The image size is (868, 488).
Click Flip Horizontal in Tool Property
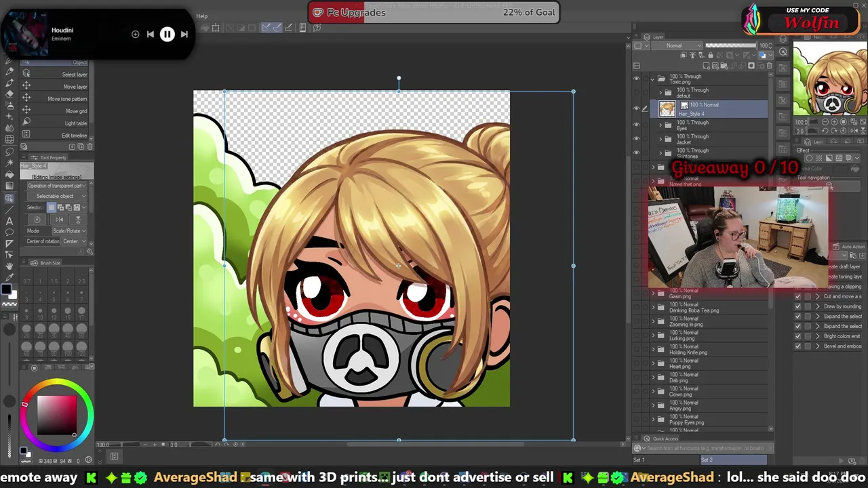(59, 219)
